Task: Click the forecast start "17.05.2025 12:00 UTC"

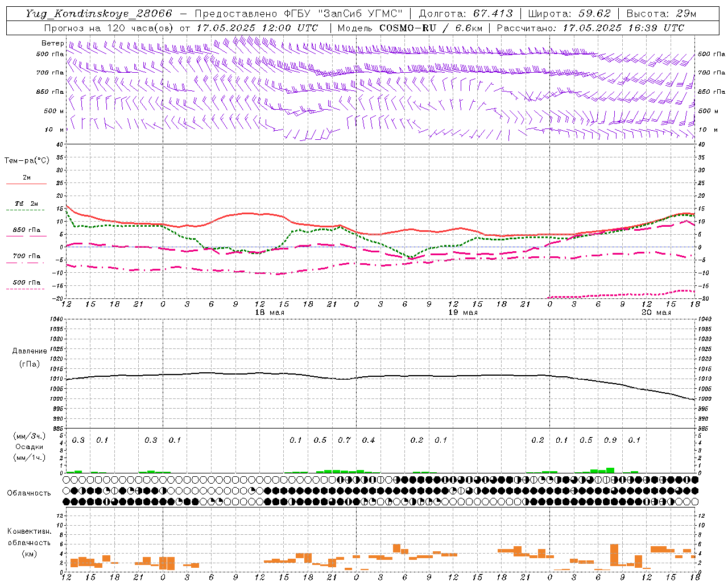Action: [257, 28]
